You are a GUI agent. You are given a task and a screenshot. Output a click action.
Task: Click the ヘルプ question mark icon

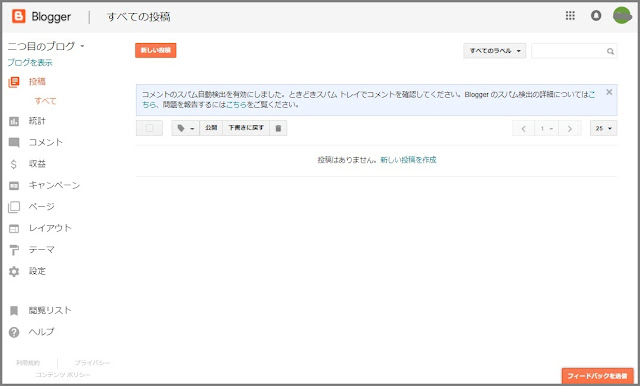point(14,332)
